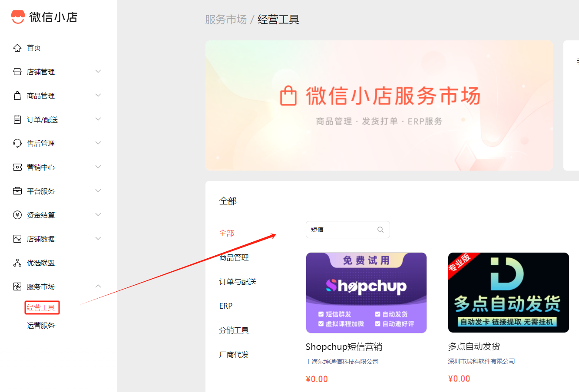Expand the 商品管理 menu chevron
The width and height of the screenshot is (579, 392).
tap(98, 95)
